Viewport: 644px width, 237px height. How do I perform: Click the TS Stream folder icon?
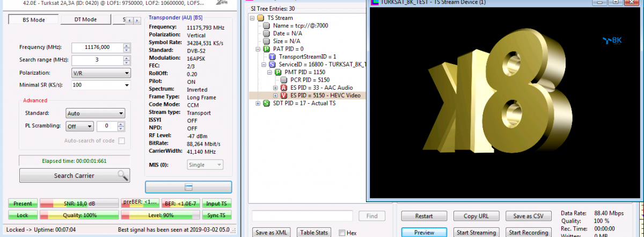tap(261, 18)
